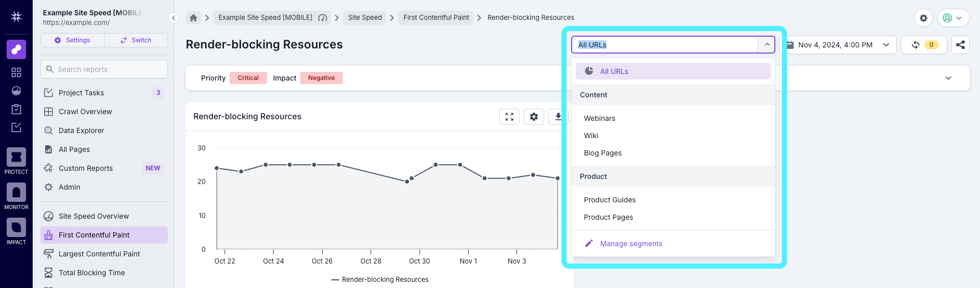Click the Site Speed breadcrumb

click(364, 18)
